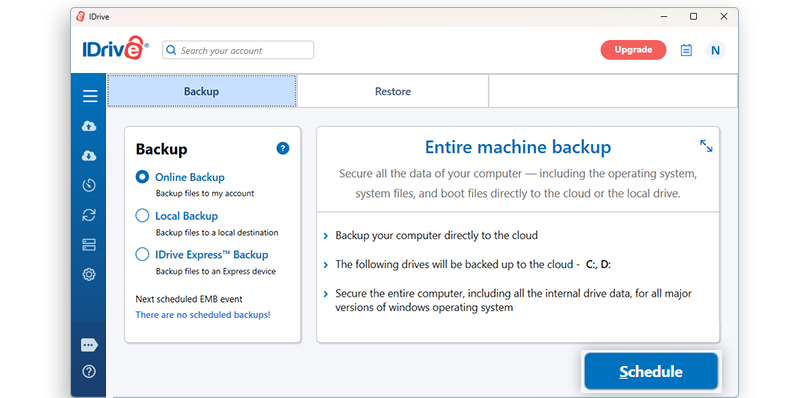Viewport: 798px width, 398px height.
Task: Expand the Entire machine backup panel
Action: (x=706, y=146)
